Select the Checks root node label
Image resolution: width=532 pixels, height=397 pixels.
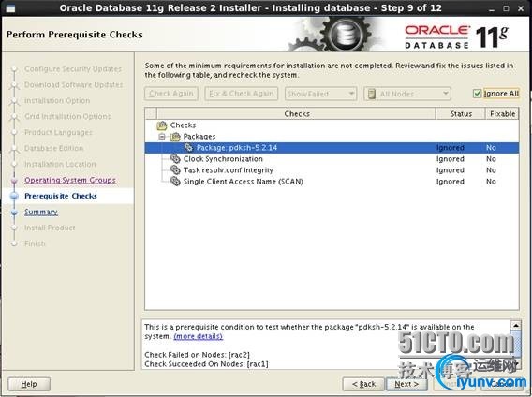[x=183, y=125]
